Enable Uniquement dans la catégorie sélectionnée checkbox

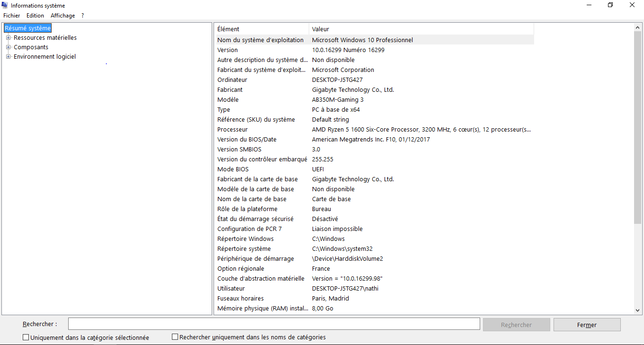click(26, 337)
